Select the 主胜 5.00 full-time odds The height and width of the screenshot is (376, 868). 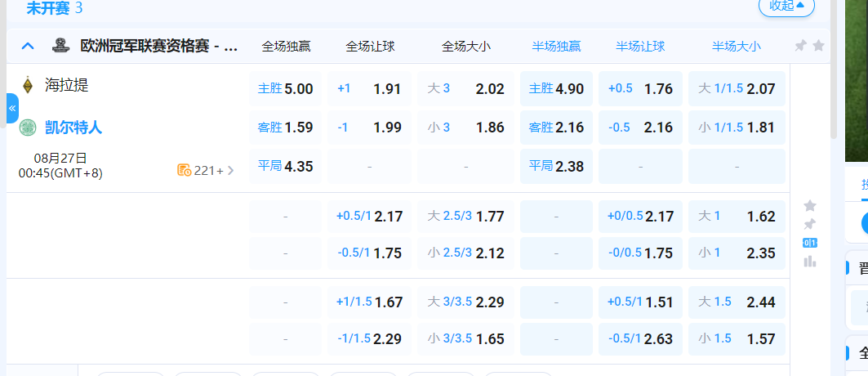point(285,88)
